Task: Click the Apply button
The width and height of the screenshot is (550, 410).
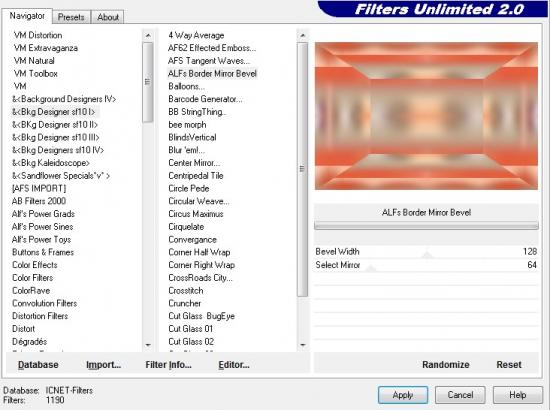Action: (x=403, y=395)
